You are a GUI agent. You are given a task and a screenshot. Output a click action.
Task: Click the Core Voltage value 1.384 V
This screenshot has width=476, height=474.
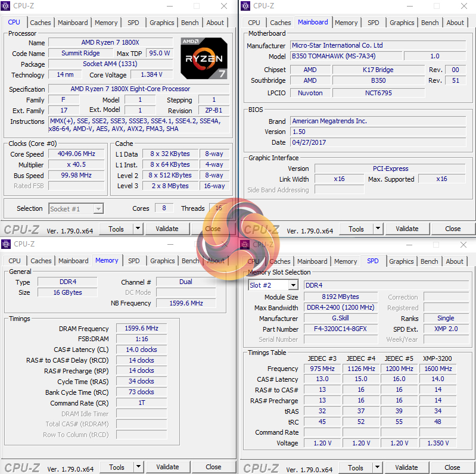(x=152, y=74)
